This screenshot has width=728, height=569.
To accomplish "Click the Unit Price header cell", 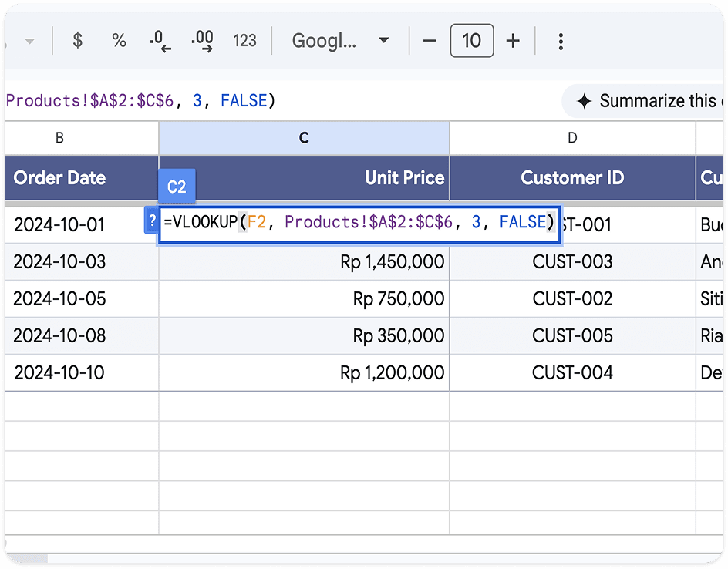I will tap(304, 178).
